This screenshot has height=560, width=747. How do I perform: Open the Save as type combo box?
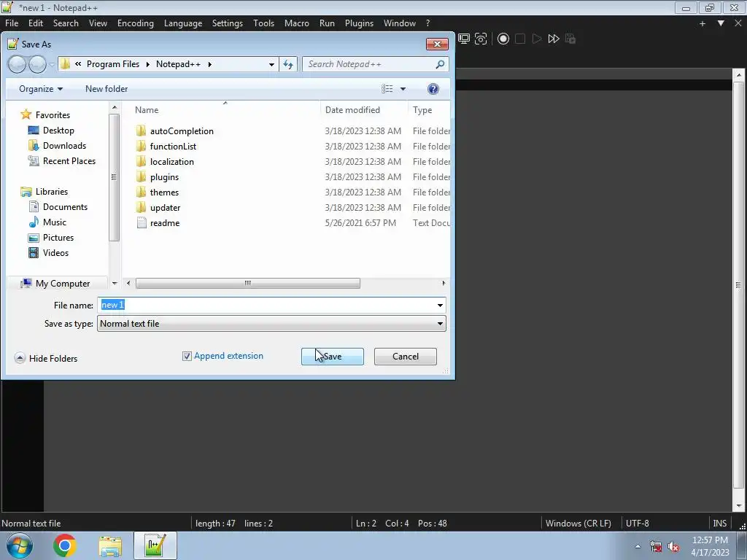pyautogui.click(x=271, y=323)
